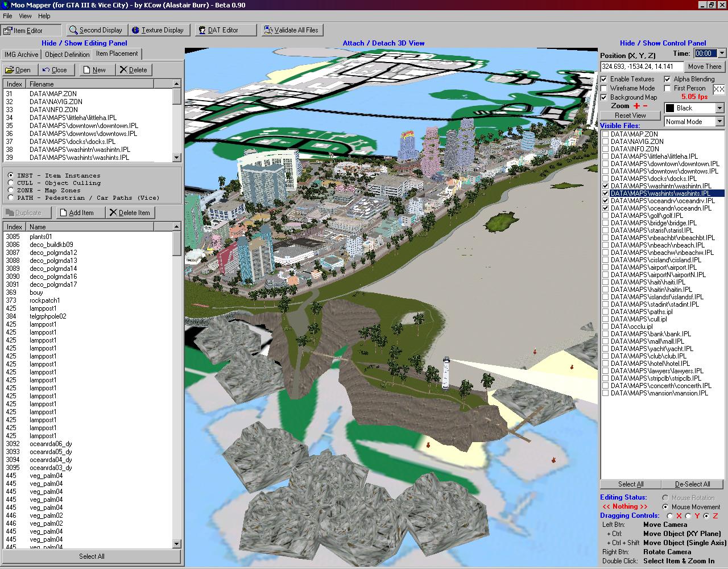Select the rockpatch1 item row

point(88,300)
